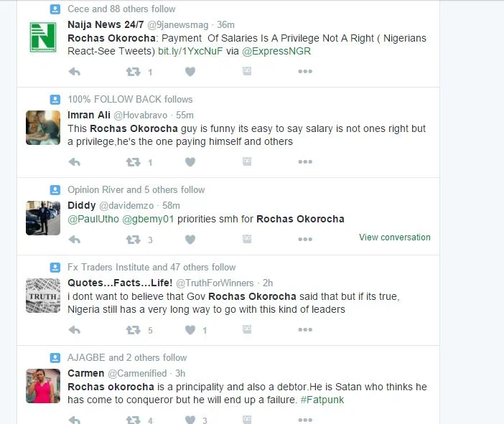Open analytics icon on Imran Ali tweet
The image size is (504, 424).
(x=247, y=161)
